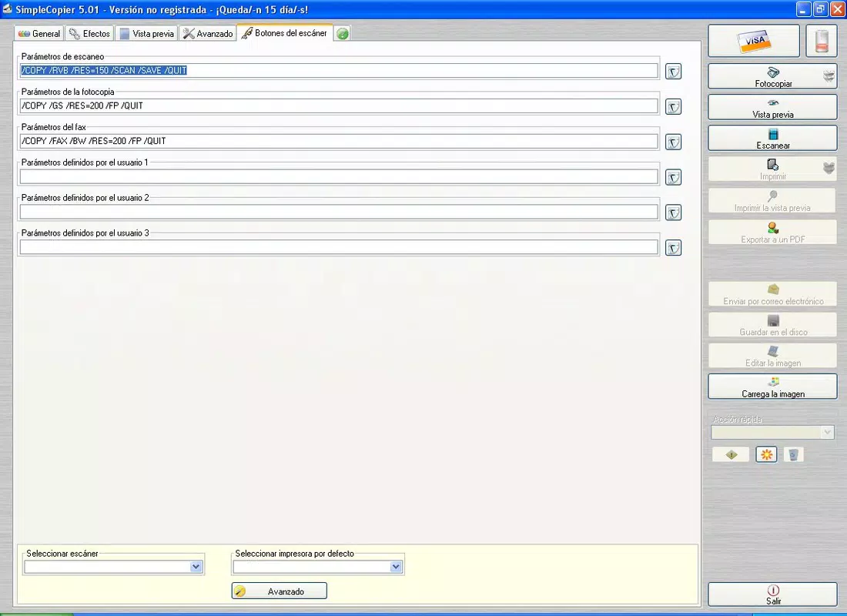Click the icon beside Parámetros de la fotocopia
Image resolution: width=847 pixels, height=616 pixels.
click(673, 106)
